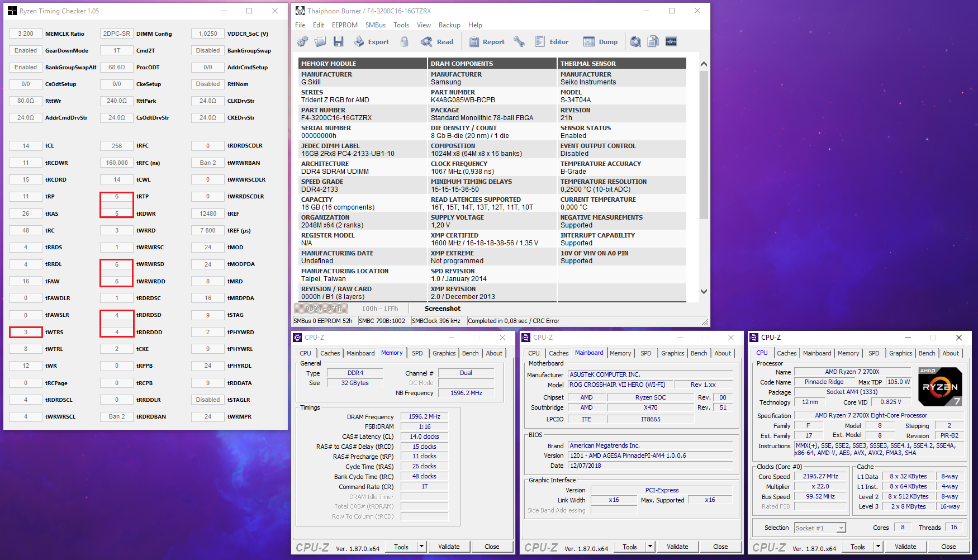Click the wrench icon in Thaiphoon toolbar
Viewport: 978px width, 560px height.
point(519,41)
